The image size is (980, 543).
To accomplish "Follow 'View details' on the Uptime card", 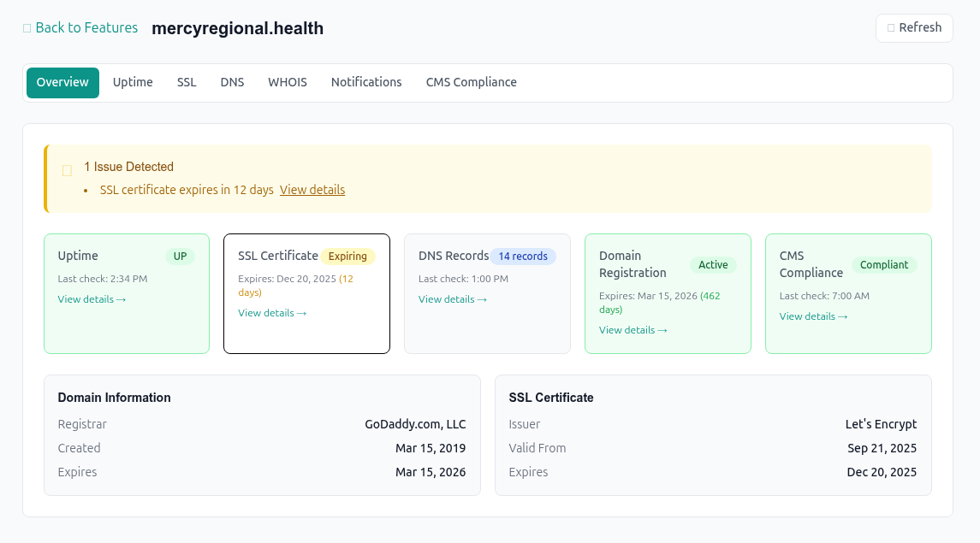I will (92, 298).
